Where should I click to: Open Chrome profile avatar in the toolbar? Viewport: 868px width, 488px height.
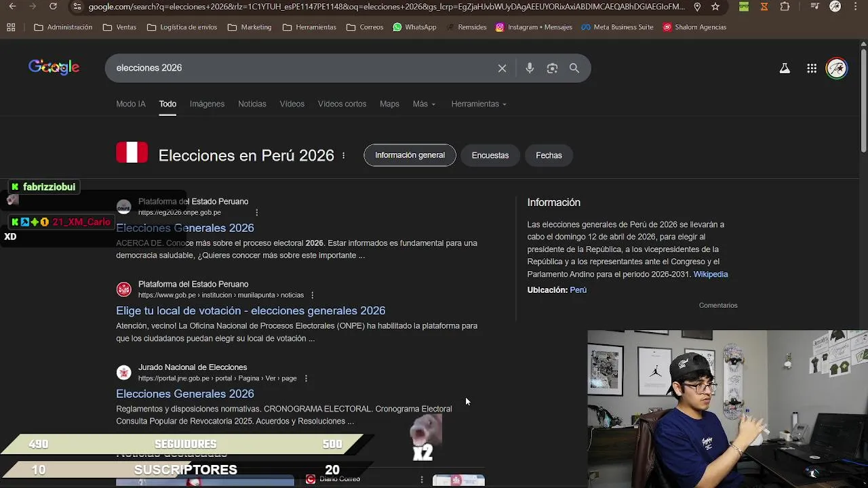pos(835,7)
